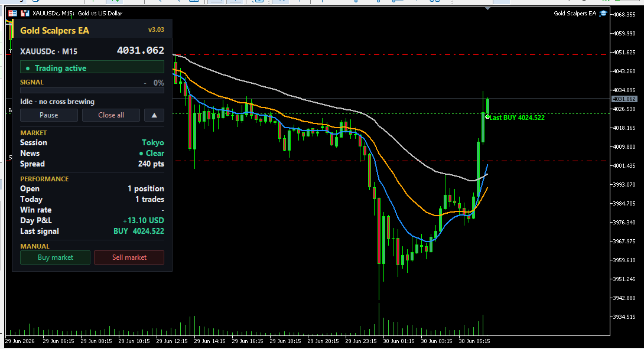The image size is (644, 349).
Task: Click the Win rate label
Action: point(35,210)
